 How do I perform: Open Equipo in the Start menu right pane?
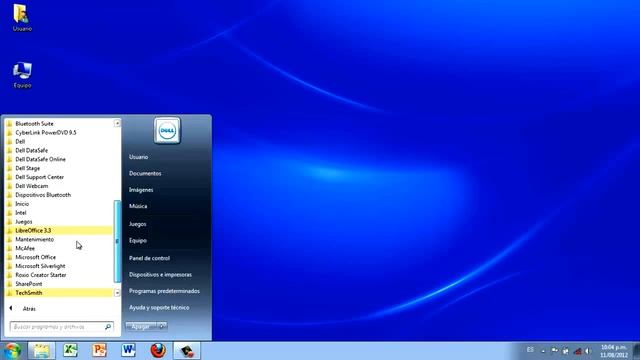coord(138,240)
